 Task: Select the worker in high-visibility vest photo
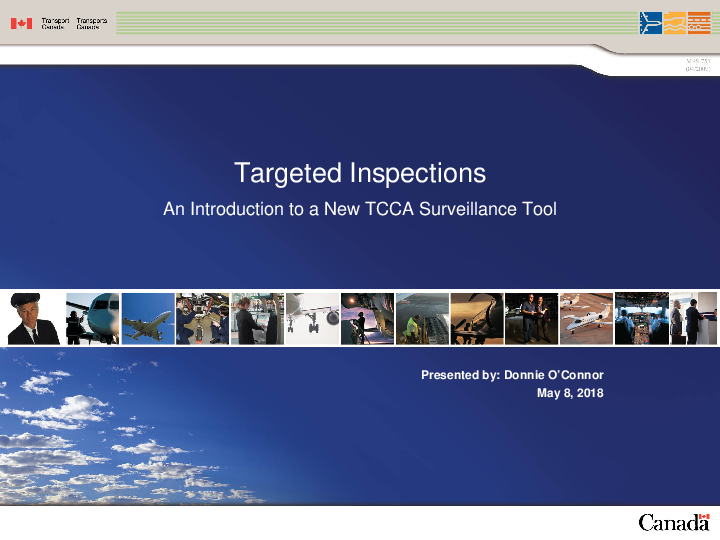pyautogui.click(x=421, y=319)
